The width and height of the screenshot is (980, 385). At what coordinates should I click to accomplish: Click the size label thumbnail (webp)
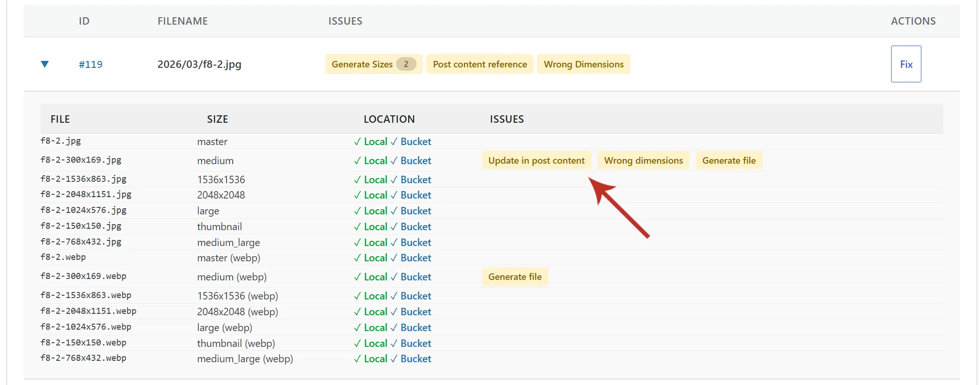[x=236, y=343]
